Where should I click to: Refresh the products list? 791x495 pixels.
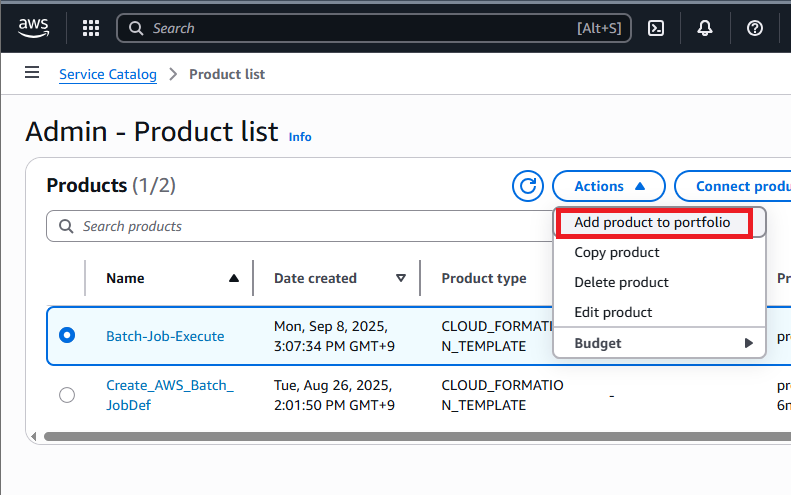pos(528,186)
